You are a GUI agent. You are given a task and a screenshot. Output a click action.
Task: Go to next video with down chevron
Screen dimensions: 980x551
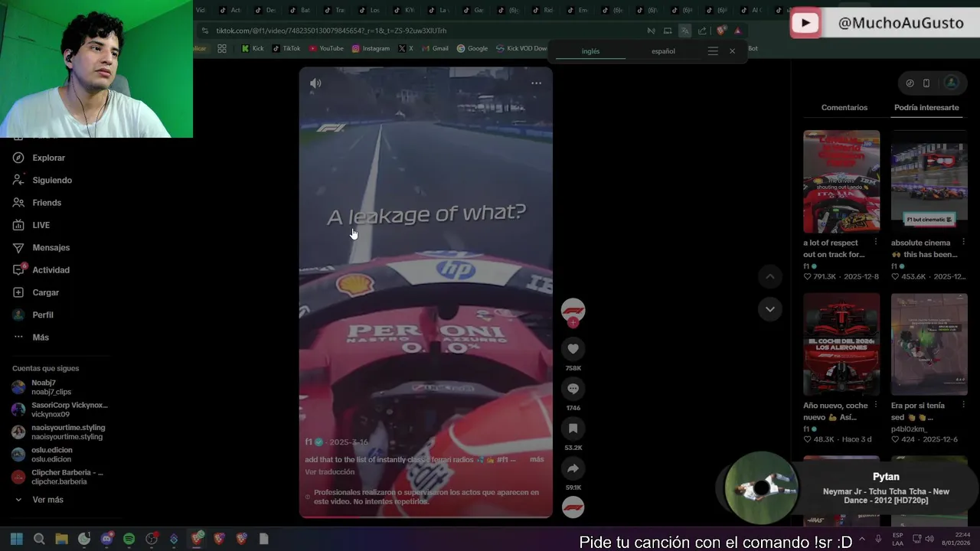pyautogui.click(x=770, y=309)
